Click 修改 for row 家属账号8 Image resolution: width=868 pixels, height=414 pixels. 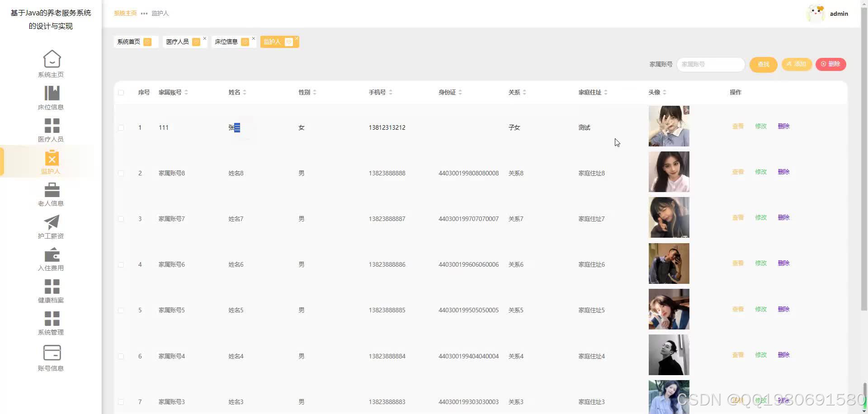[761, 172]
